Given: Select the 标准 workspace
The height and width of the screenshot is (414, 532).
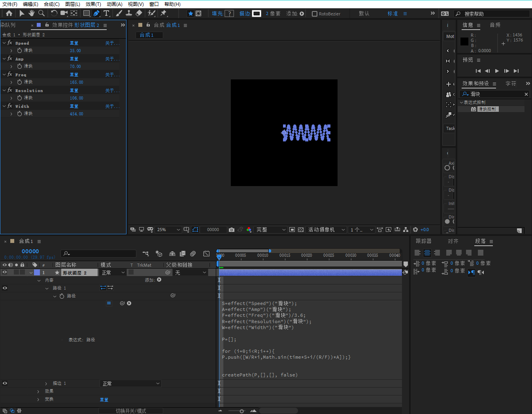Looking at the screenshot, I should (x=392, y=13).
